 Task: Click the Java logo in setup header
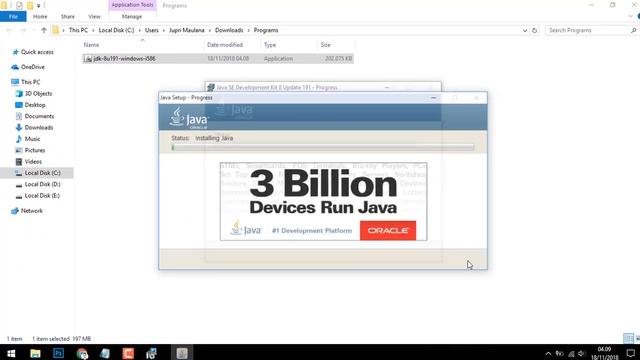pos(189,118)
